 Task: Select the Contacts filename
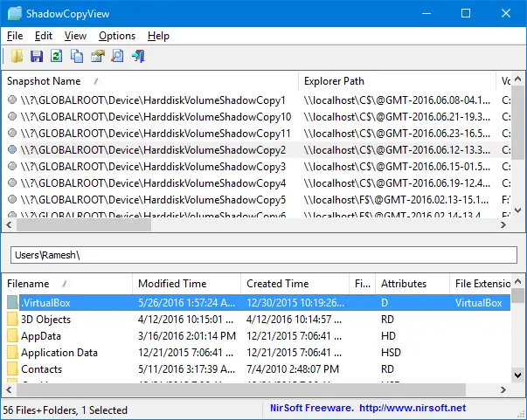[42, 369]
